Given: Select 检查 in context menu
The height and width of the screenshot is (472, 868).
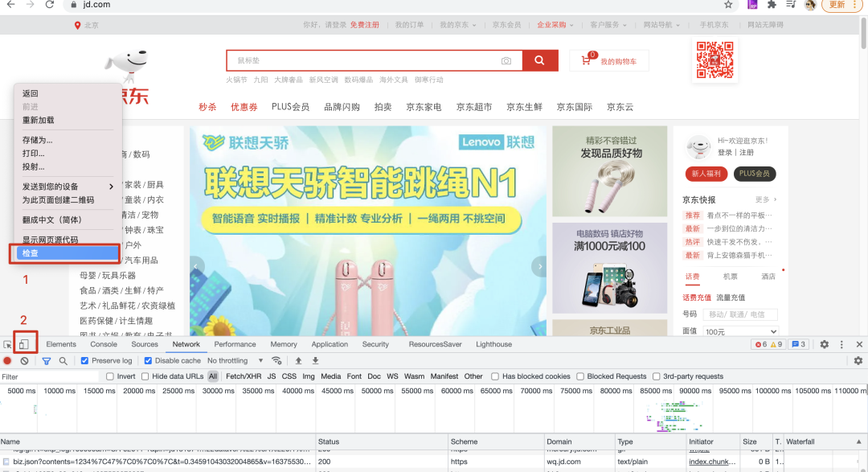Looking at the screenshot, I should pos(68,253).
